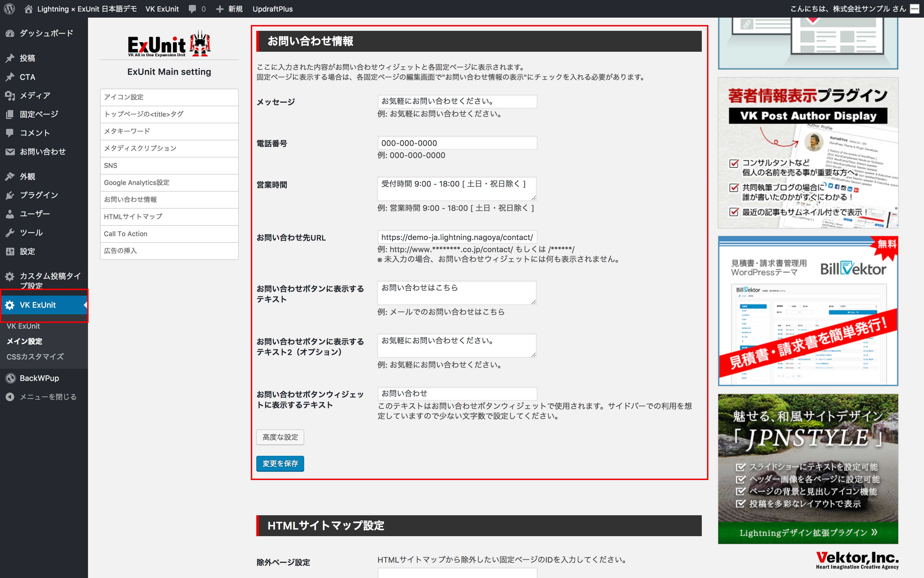Open UpdraftPlus in the admin top bar
The width and height of the screenshot is (924, 578).
[x=273, y=9]
